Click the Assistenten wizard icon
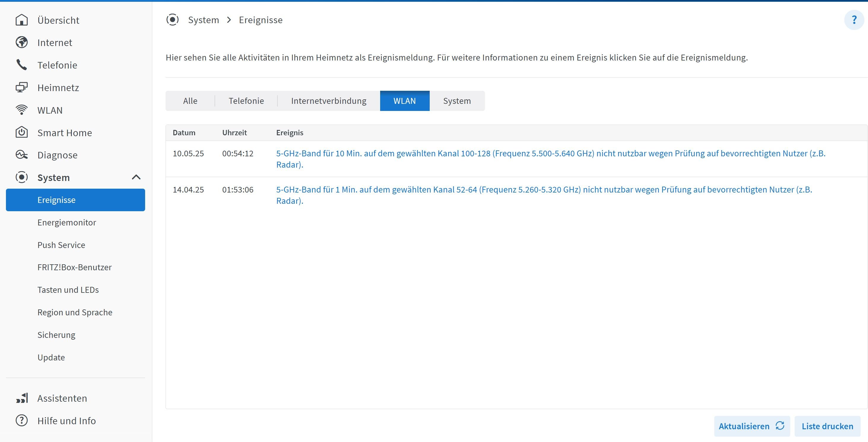The image size is (868, 442). pyautogui.click(x=22, y=398)
